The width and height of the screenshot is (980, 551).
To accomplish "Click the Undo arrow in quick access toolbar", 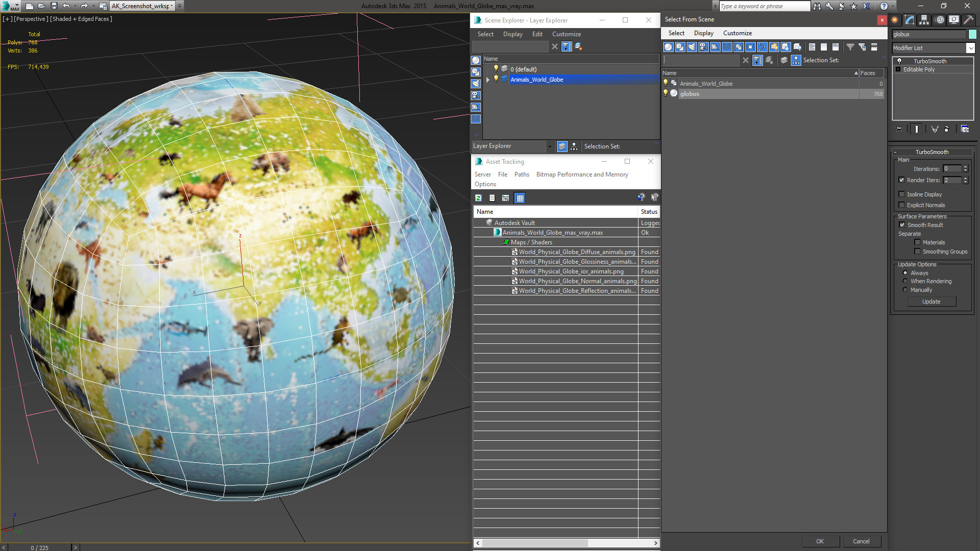I will point(66,6).
